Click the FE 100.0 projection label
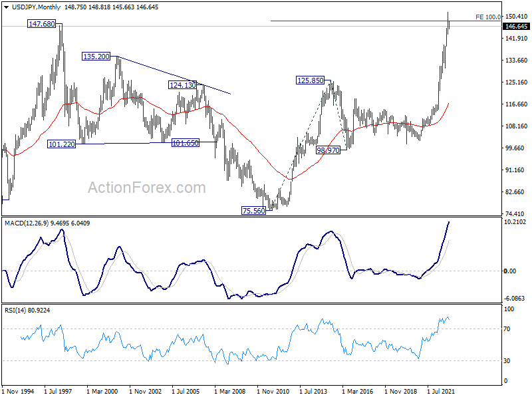532x399 pixels. [x=488, y=17]
